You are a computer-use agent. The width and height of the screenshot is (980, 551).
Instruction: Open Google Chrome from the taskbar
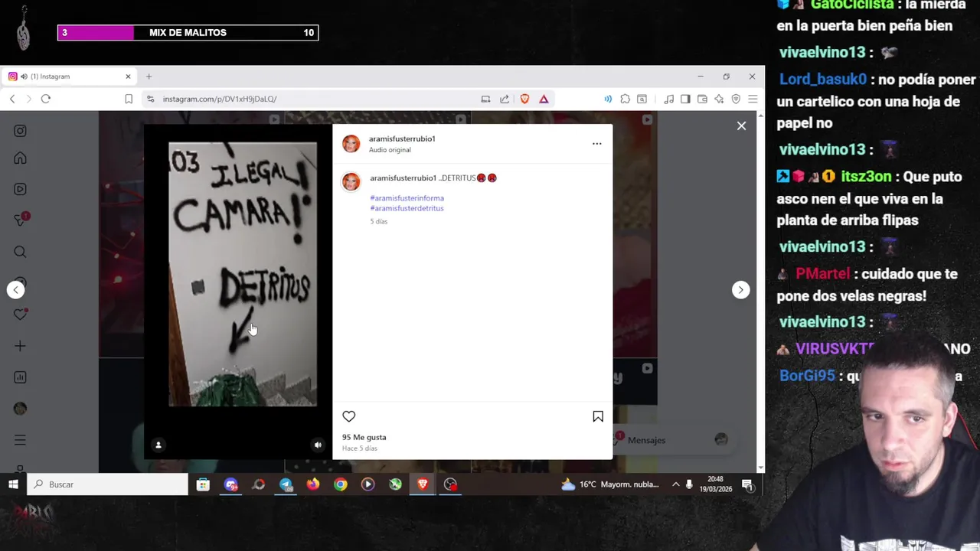coord(341,484)
